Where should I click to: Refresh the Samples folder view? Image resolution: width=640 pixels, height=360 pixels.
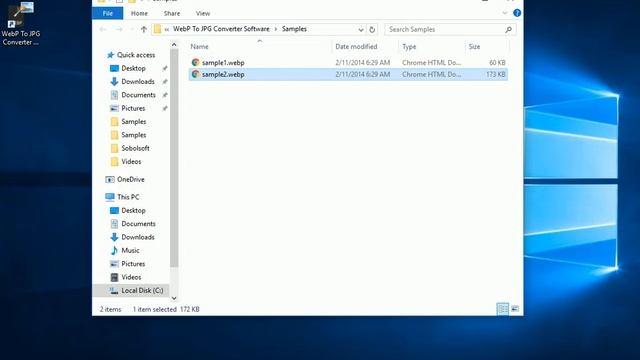coord(372,30)
